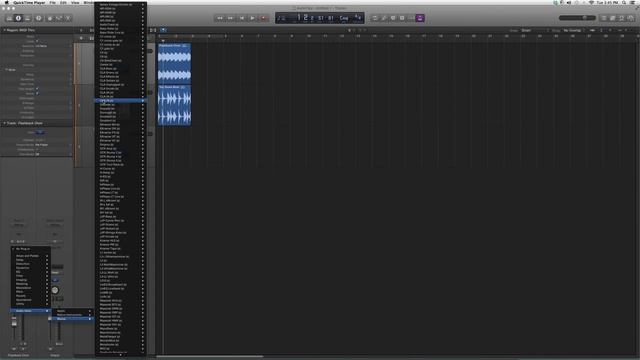640x360 pixels.
Task: Open the Mixer from control bar
Action: click(59, 18)
